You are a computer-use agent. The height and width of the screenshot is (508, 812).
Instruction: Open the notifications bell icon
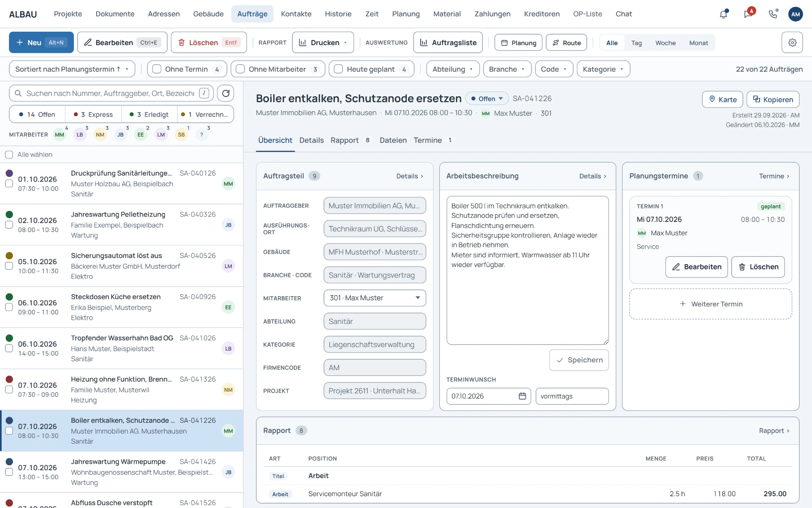(723, 14)
